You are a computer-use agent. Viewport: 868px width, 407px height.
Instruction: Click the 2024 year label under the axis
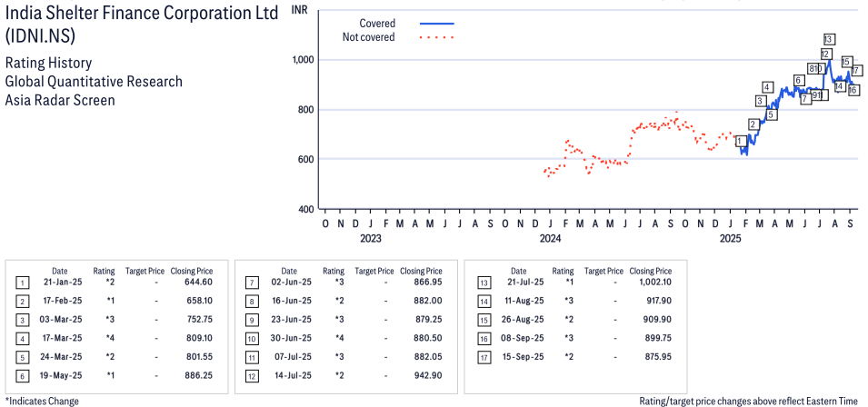(x=550, y=239)
